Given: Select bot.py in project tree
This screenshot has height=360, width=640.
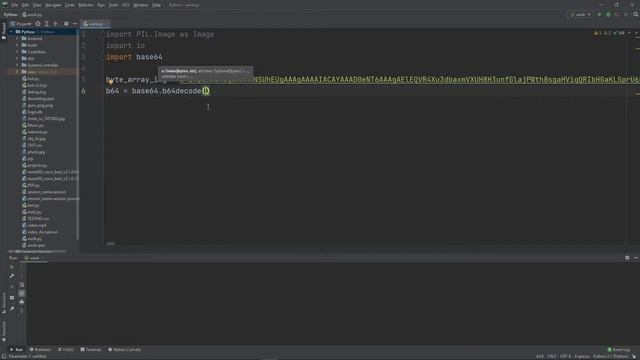Looking at the screenshot, I should click(31, 78).
